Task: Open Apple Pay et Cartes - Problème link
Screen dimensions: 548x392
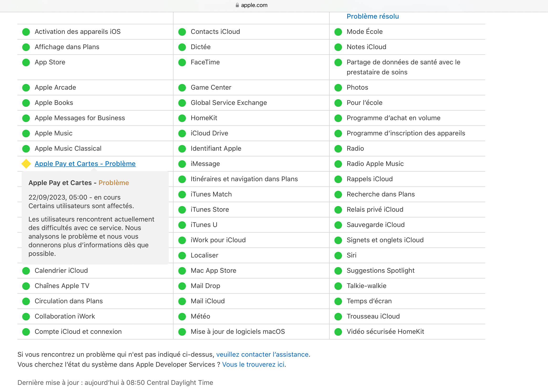Action: (x=85, y=164)
